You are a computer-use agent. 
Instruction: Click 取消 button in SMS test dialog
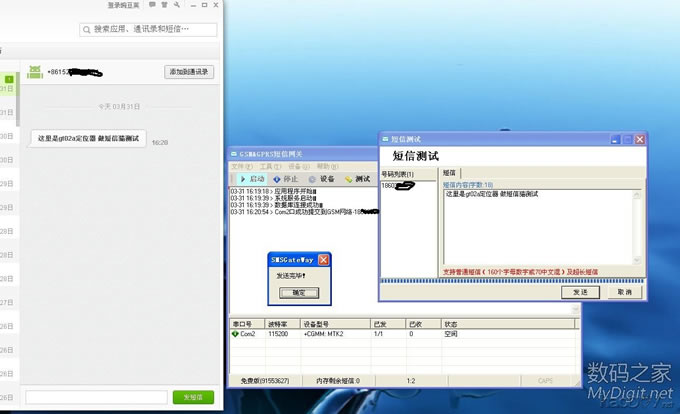[x=623, y=293]
